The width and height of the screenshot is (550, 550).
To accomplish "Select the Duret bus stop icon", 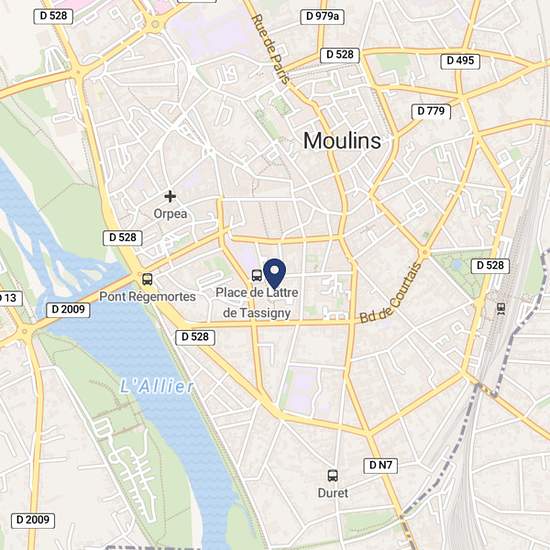I will click(333, 476).
